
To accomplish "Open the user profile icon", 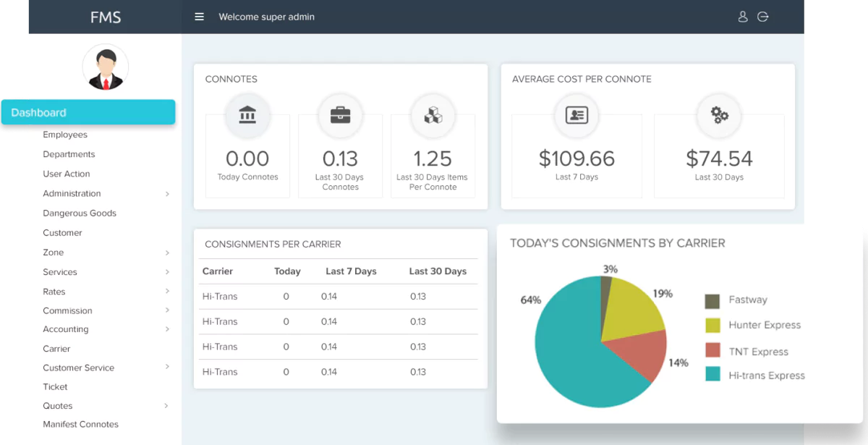I will coord(742,17).
